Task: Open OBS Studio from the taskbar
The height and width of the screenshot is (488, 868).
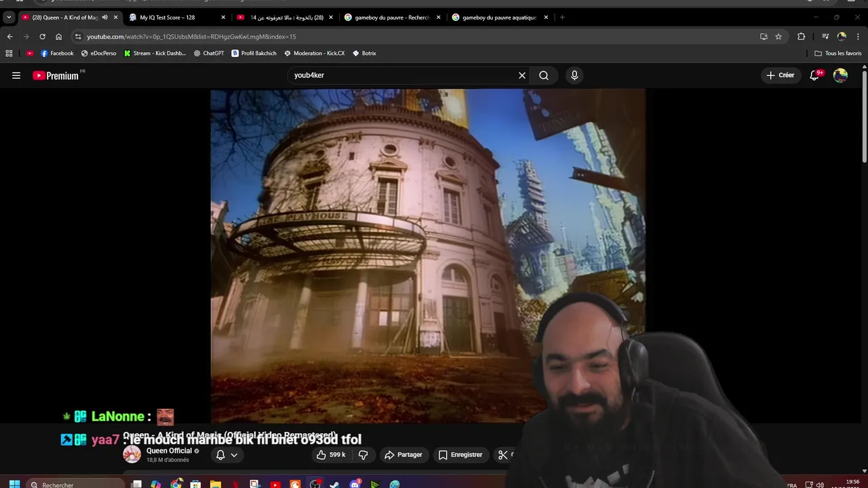Action: pos(315,484)
